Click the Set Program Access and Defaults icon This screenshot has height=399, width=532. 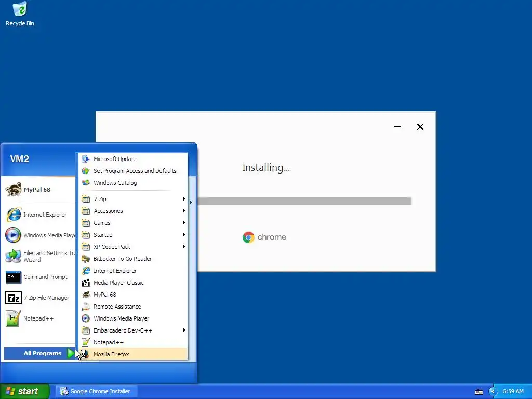86,170
